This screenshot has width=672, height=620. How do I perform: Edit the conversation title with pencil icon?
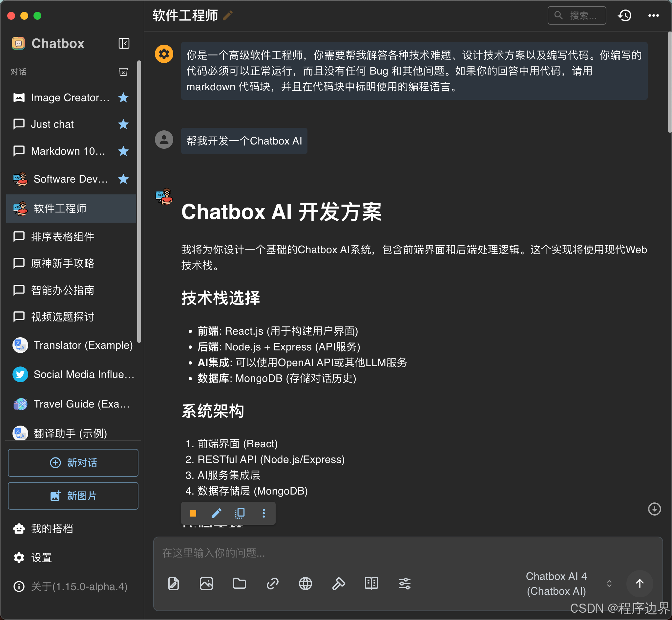point(228,15)
